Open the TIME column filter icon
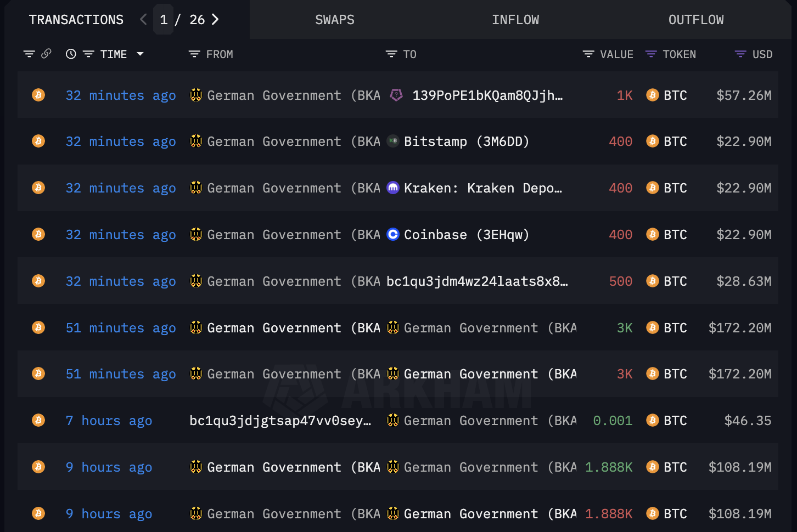This screenshot has height=532, width=797. click(x=88, y=54)
